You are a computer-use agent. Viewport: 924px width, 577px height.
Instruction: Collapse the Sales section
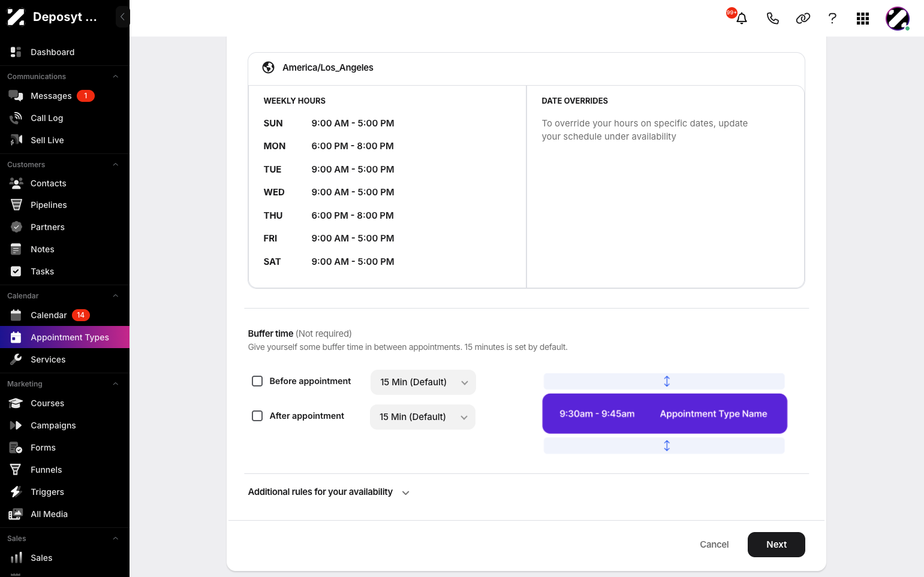[116, 539]
